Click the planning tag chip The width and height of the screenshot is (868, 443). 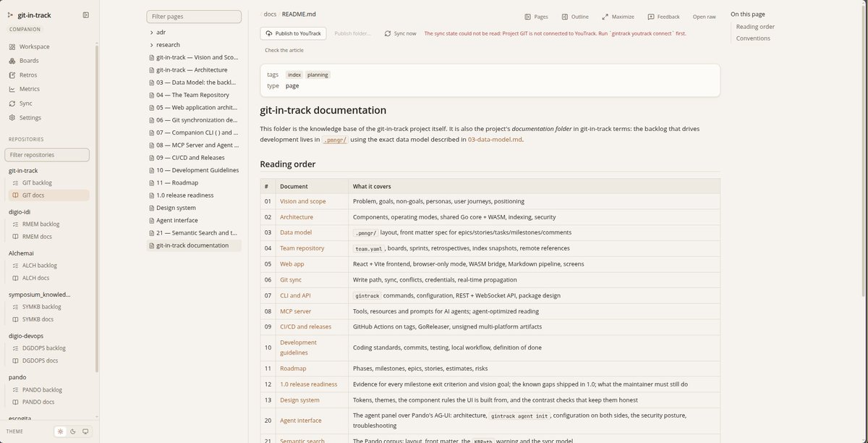coord(318,75)
